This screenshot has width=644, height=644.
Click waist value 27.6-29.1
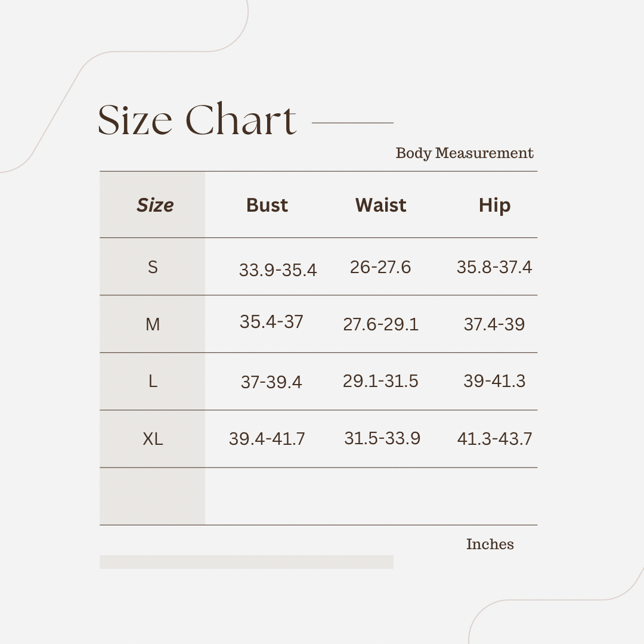click(x=380, y=324)
